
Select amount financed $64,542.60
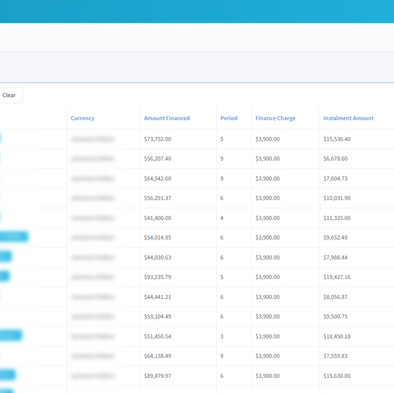pos(157,179)
